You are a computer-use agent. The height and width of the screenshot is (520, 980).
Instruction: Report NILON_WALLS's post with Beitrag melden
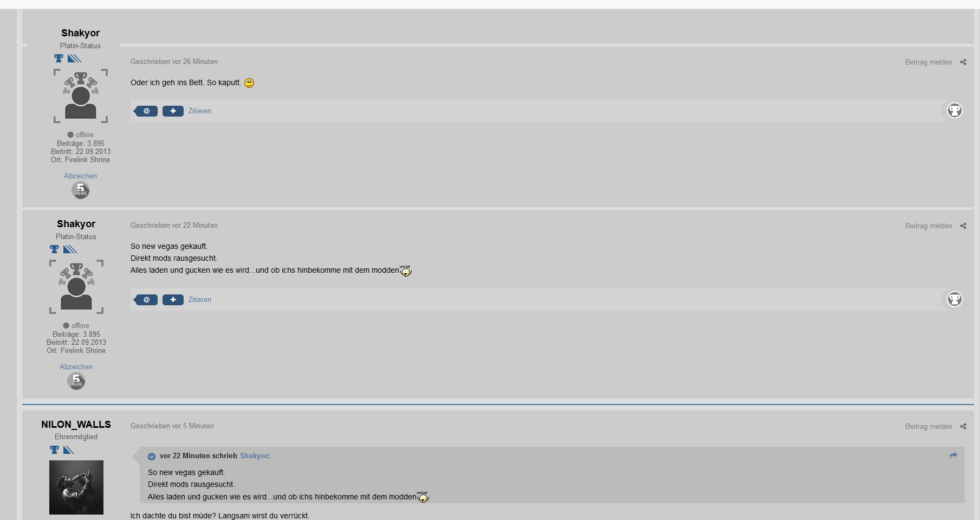click(x=929, y=427)
